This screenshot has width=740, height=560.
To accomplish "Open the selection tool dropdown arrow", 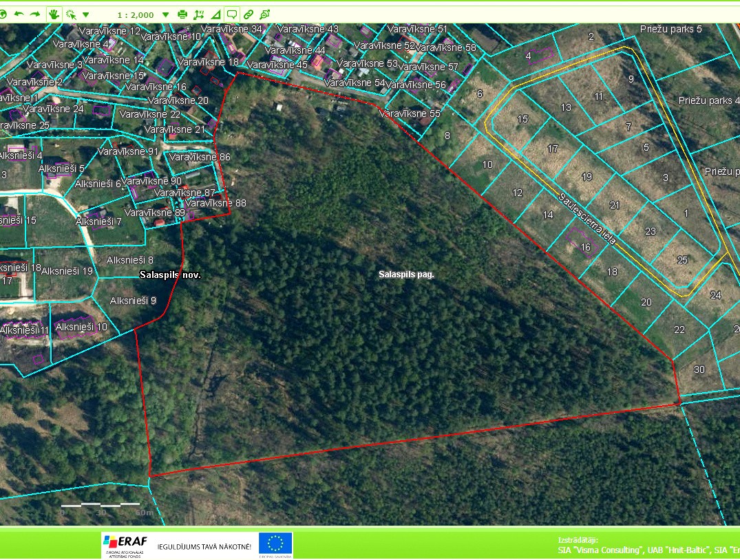I will [x=85, y=14].
